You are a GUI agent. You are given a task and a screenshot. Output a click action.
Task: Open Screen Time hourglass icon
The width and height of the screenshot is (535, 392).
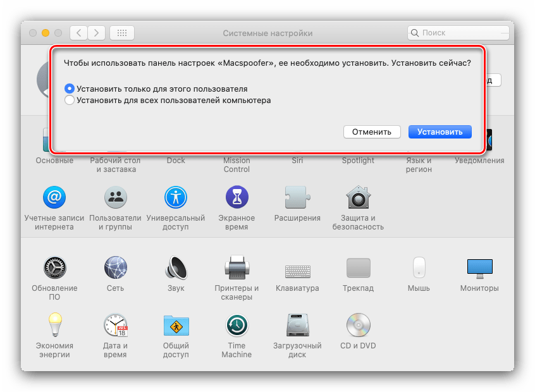(237, 198)
